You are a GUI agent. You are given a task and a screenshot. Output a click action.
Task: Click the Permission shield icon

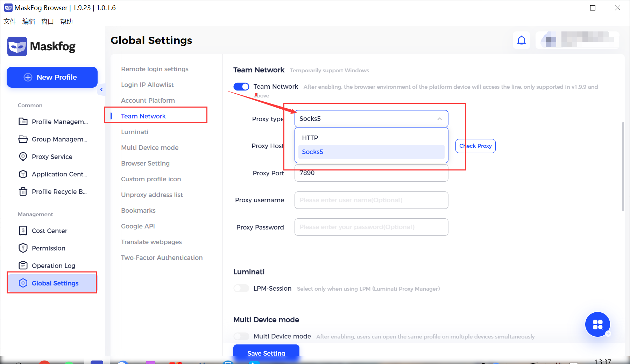click(x=23, y=248)
